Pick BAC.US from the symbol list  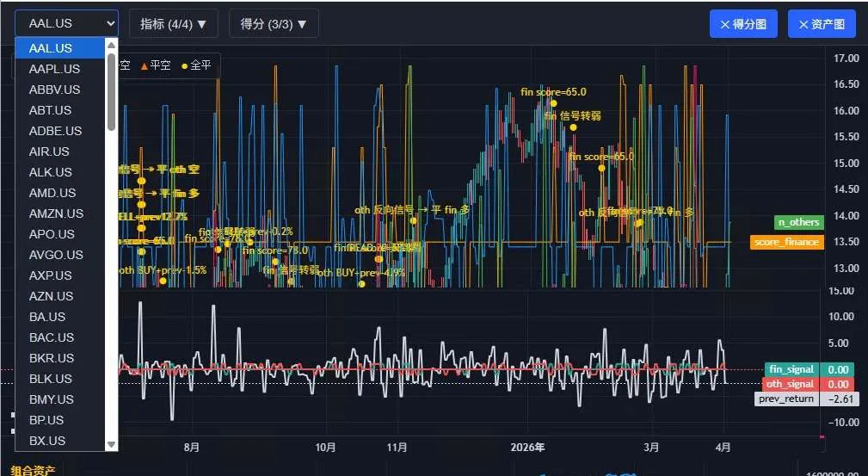click(59, 337)
